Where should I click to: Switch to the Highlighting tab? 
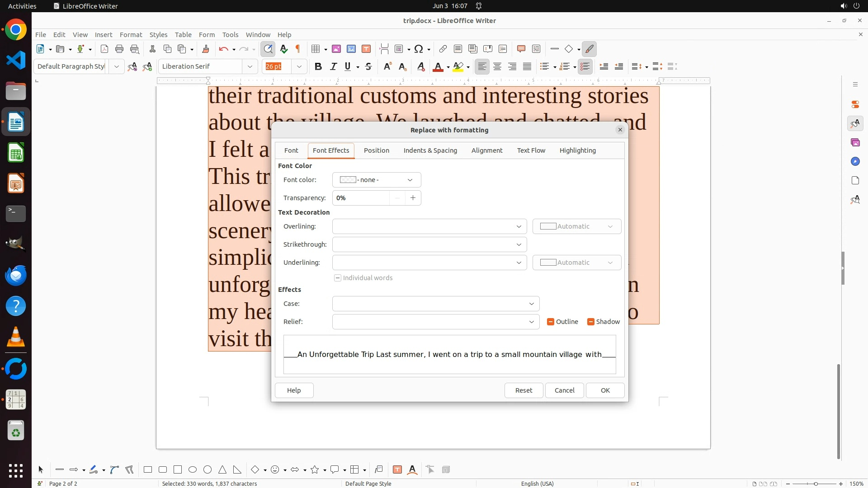click(x=577, y=150)
